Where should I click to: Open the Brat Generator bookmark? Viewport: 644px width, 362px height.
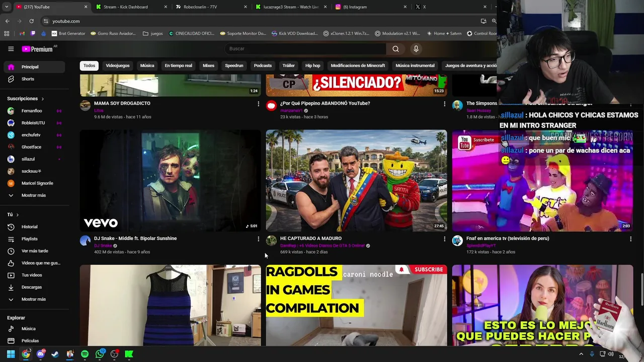(x=68, y=34)
